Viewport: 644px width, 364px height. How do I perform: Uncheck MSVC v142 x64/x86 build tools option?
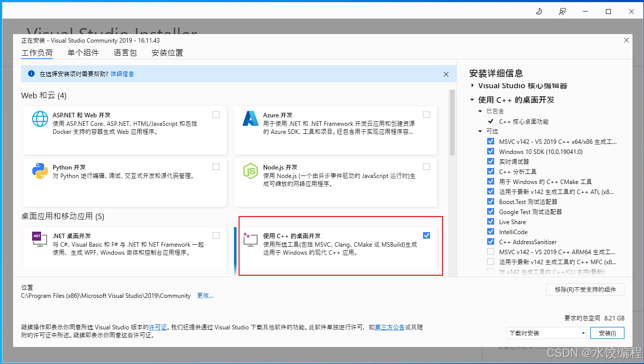[x=491, y=141]
